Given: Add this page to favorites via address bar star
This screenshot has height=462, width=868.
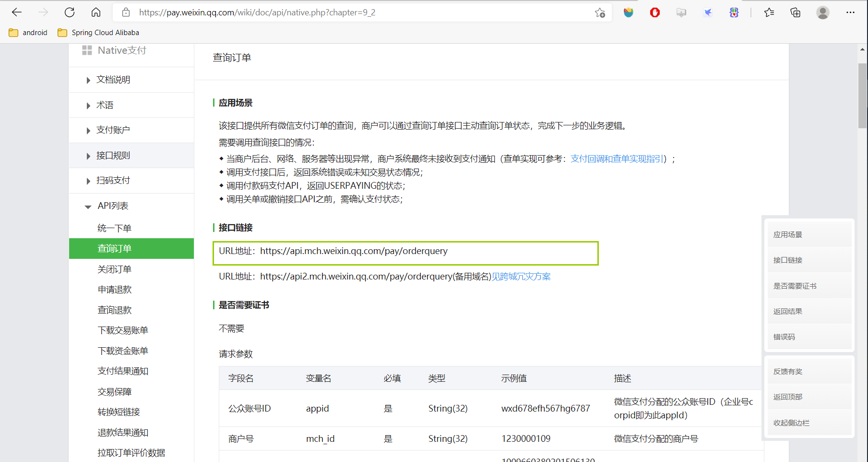Looking at the screenshot, I should click(x=599, y=12).
